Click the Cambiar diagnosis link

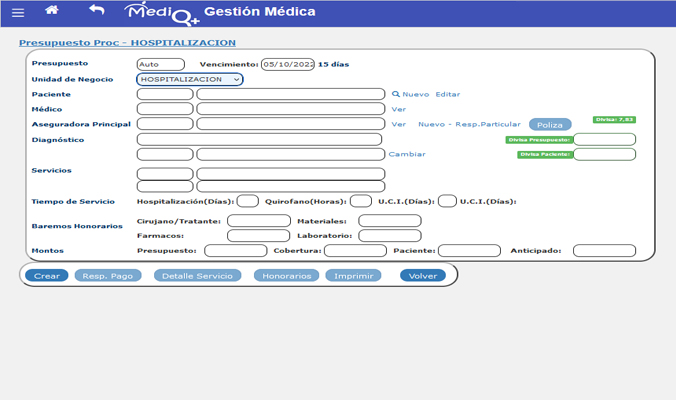406,155
